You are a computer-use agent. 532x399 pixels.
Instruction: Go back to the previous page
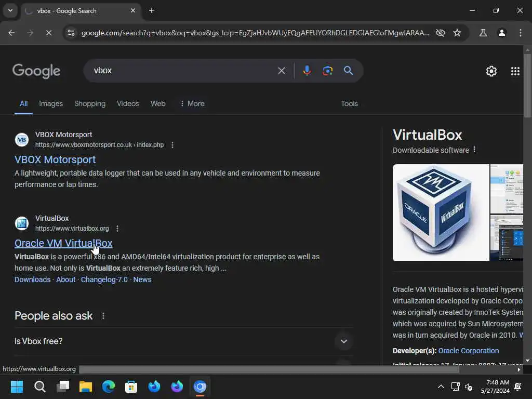(x=11, y=33)
